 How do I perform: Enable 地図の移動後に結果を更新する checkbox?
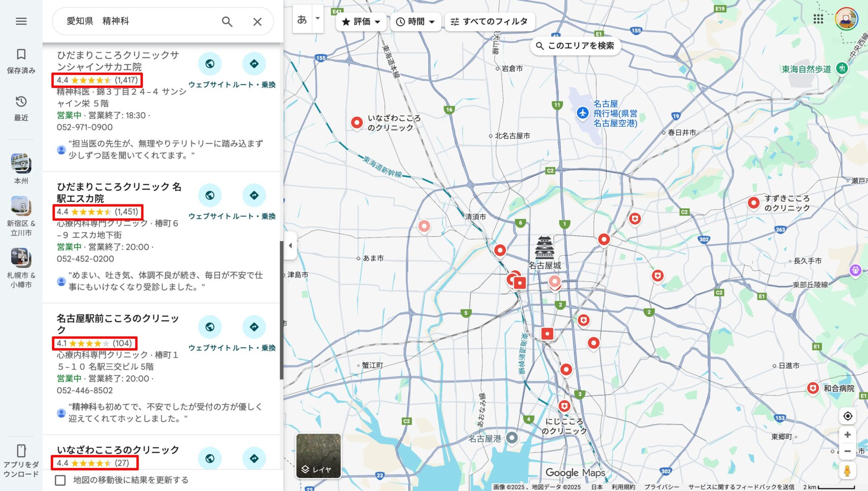(x=61, y=480)
